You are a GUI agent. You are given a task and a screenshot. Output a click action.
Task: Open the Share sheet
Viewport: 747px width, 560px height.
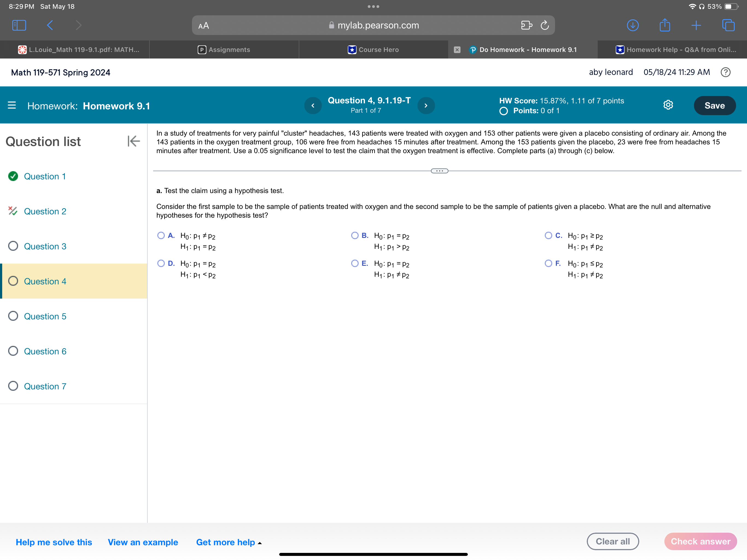(x=664, y=25)
